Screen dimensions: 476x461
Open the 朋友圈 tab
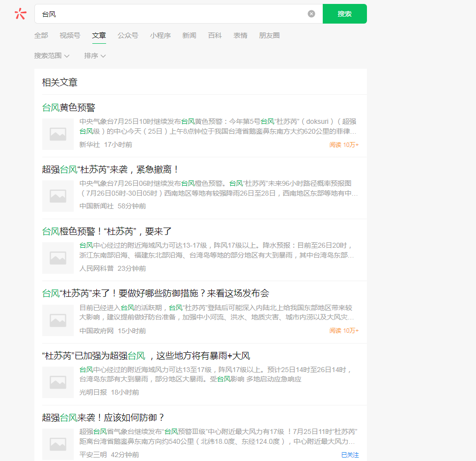pyautogui.click(x=269, y=35)
